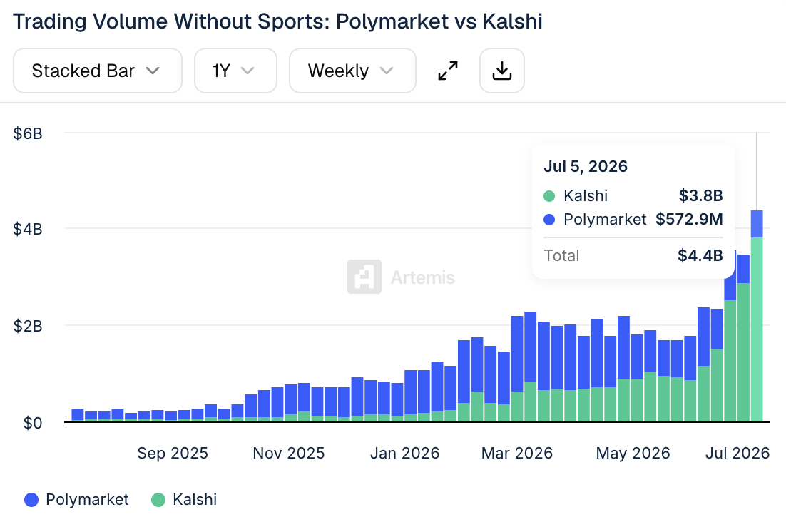Click the 'Jul 2026' x-axis label

point(737,454)
